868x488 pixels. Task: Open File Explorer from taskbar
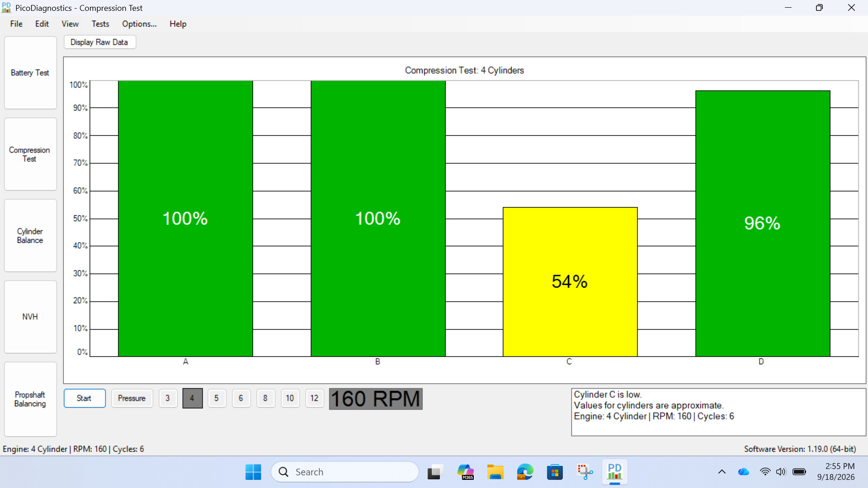click(x=495, y=472)
